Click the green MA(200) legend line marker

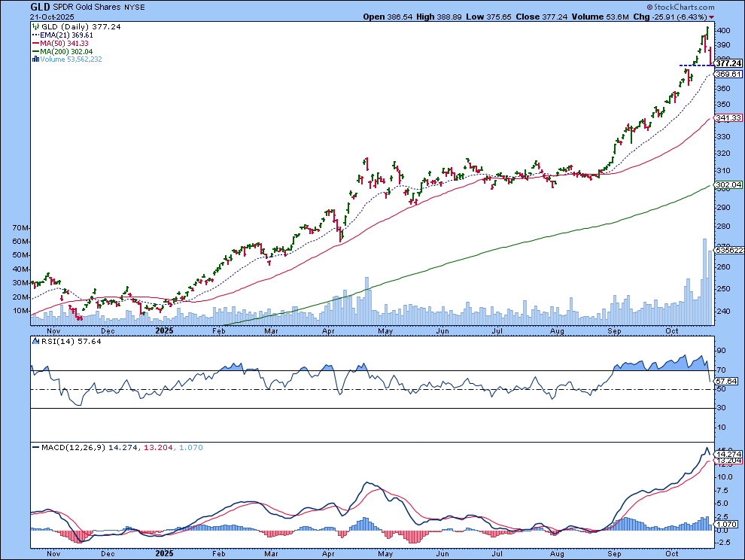pyautogui.click(x=35, y=51)
